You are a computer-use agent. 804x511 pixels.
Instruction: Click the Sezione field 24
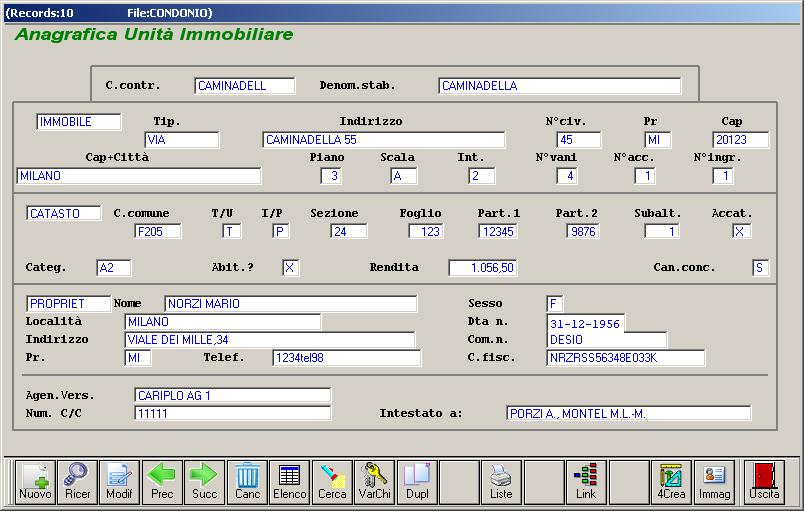[349, 231]
